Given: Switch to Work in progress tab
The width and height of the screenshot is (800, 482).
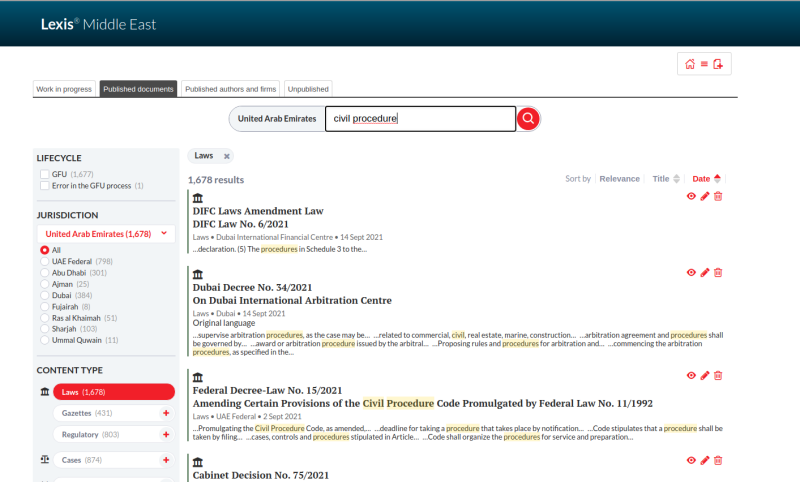Looking at the screenshot, I should click(64, 89).
